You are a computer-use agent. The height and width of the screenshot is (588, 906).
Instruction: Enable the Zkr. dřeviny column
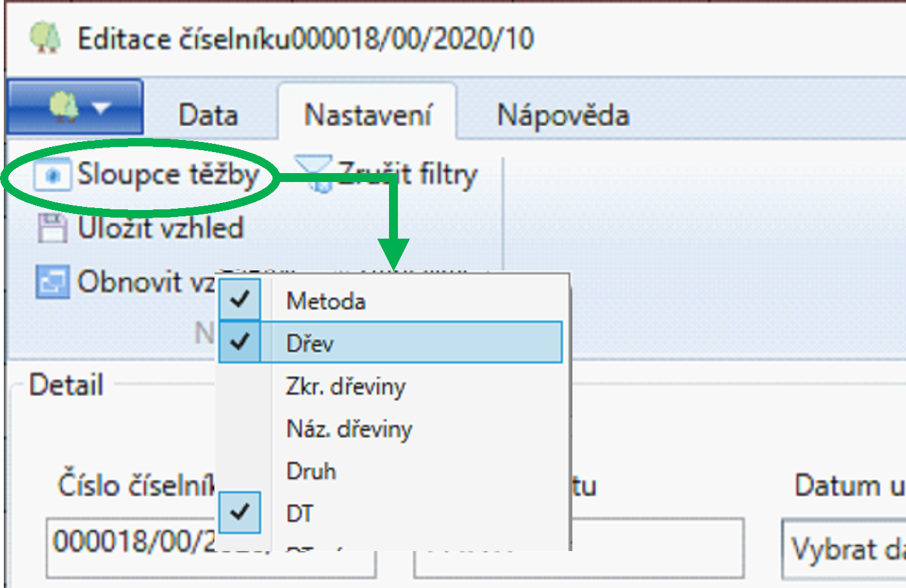click(x=346, y=386)
